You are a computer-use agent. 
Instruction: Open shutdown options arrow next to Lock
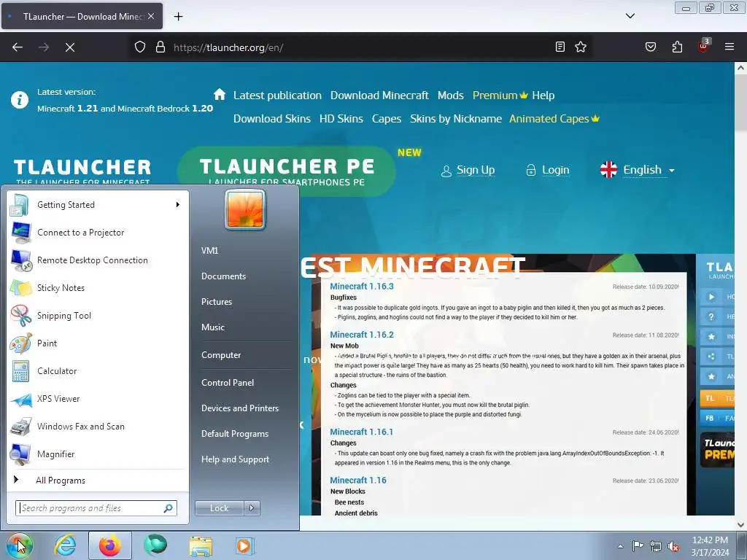click(x=252, y=508)
